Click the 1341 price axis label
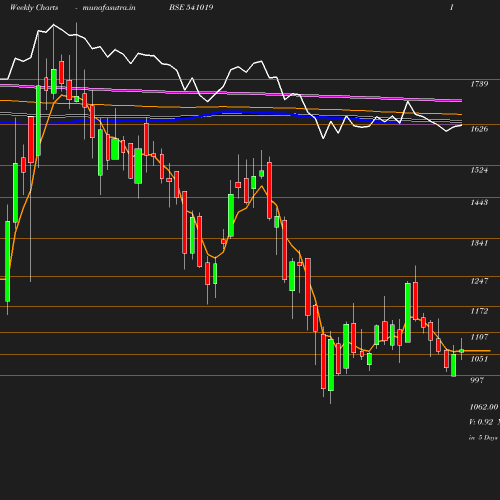The image size is (500, 500). tap(479, 243)
